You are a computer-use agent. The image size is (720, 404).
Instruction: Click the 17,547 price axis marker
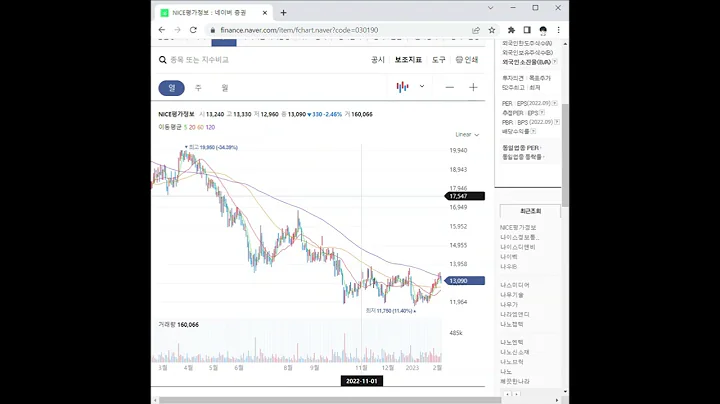click(x=465, y=196)
